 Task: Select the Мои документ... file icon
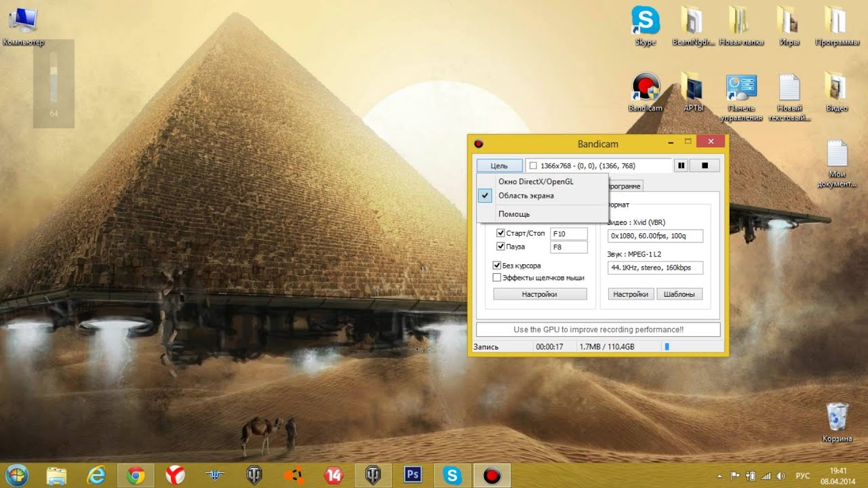[837, 164]
